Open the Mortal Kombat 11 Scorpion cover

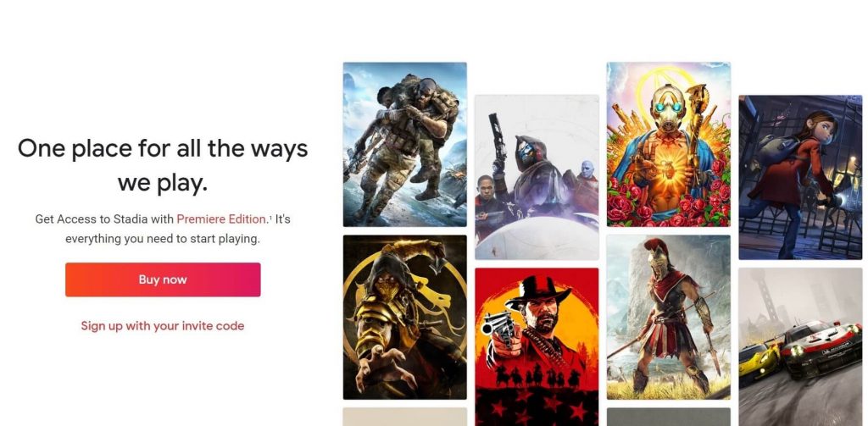404,317
